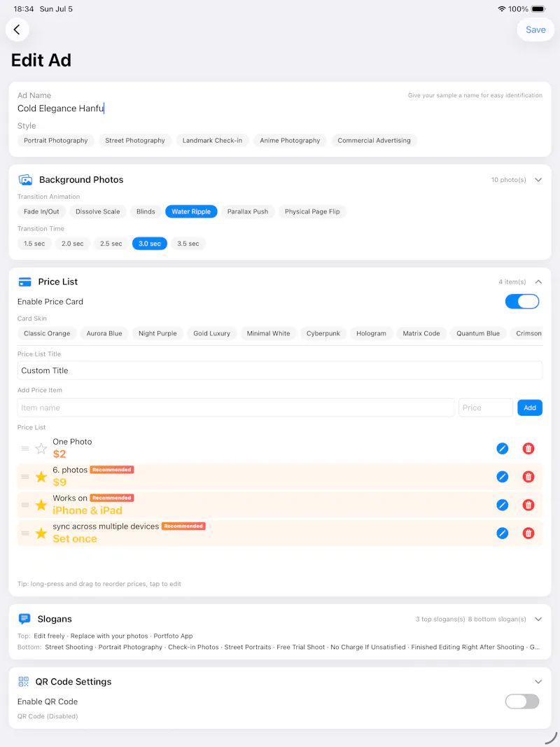The width and height of the screenshot is (560, 747).
Task: Choose Portrait Photography style
Action: [x=56, y=141]
